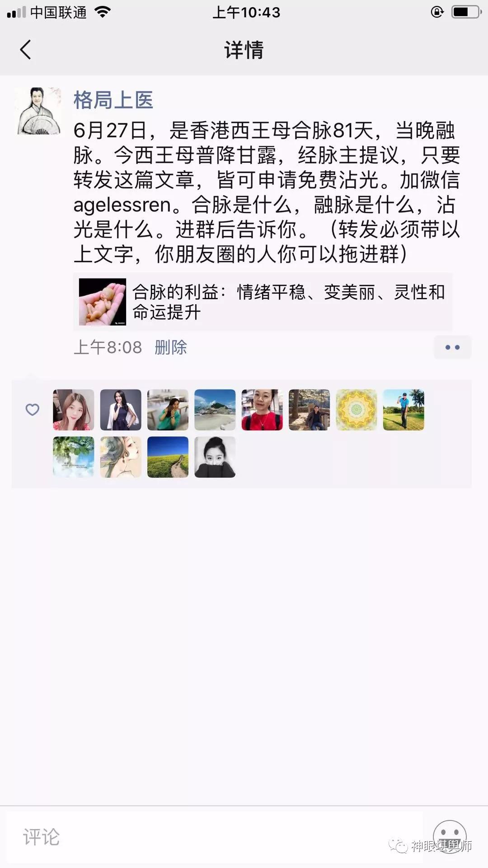Focus the 评论 comment input field
The width and height of the screenshot is (488, 868).
coord(214,837)
